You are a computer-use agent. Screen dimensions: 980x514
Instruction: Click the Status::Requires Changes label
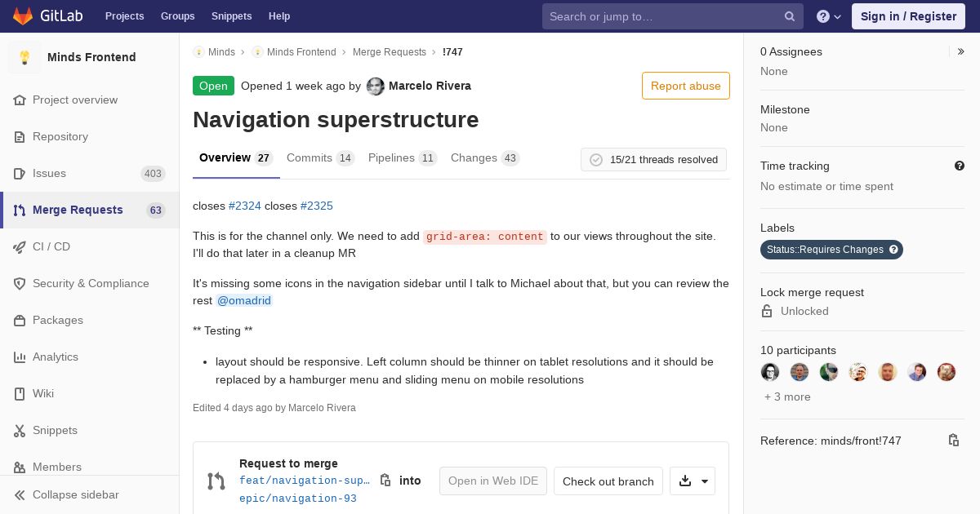pyautogui.click(x=831, y=250)
